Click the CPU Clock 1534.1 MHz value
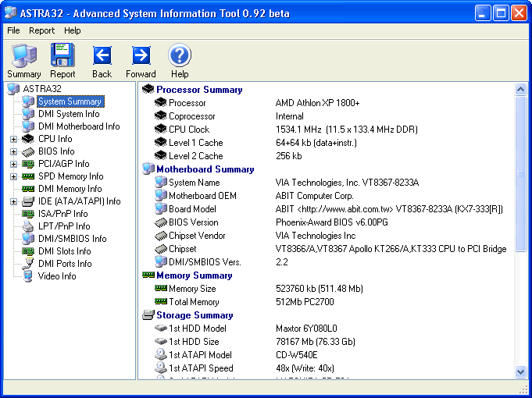Screen dimensions: 532x398 346,130
